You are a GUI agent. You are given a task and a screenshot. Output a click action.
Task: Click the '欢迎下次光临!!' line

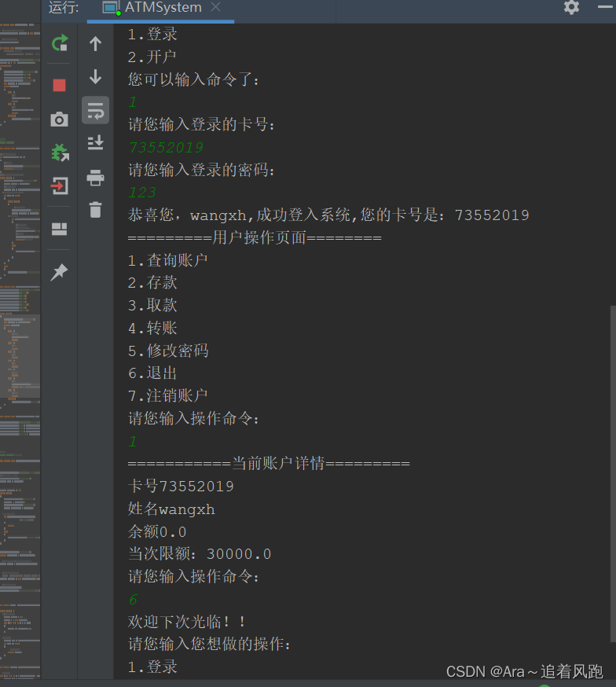186,622
